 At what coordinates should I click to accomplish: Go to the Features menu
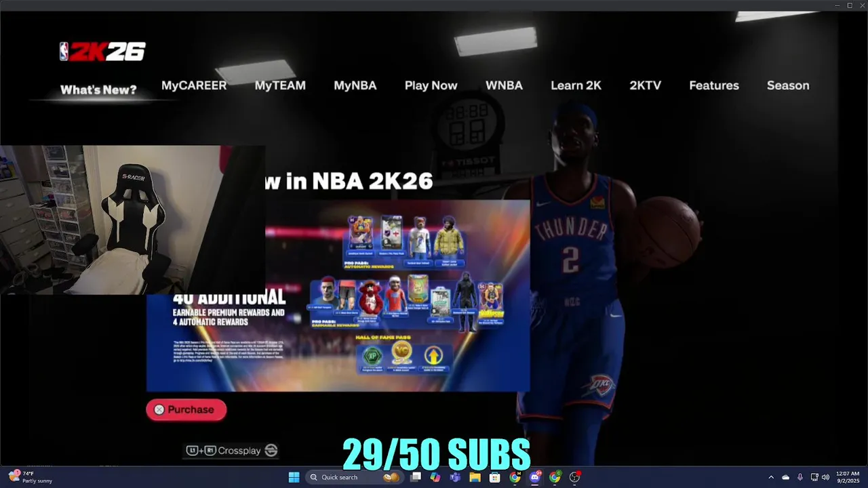point(714,85)
